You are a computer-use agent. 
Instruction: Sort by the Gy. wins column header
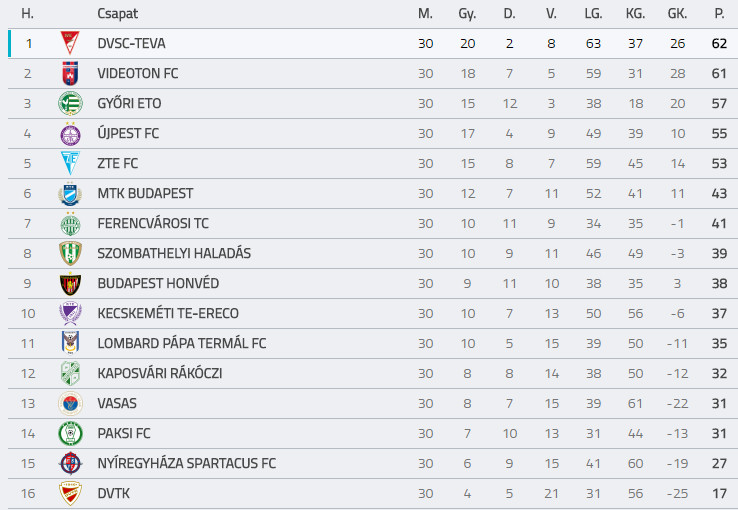coord(467,14)
